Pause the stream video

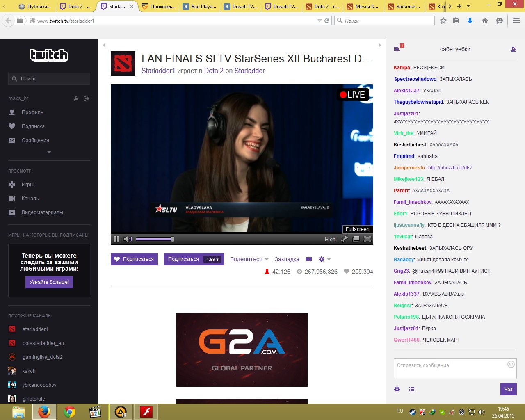point(116,239)
